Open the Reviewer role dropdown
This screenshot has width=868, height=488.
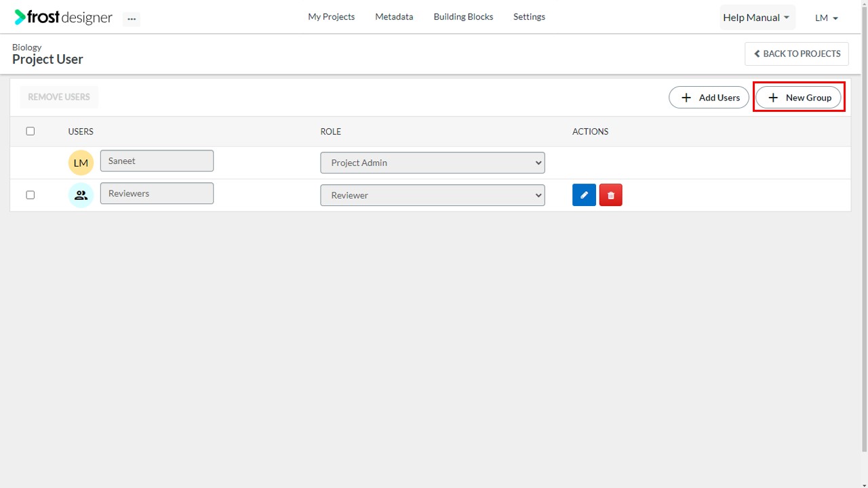[433, 195]
